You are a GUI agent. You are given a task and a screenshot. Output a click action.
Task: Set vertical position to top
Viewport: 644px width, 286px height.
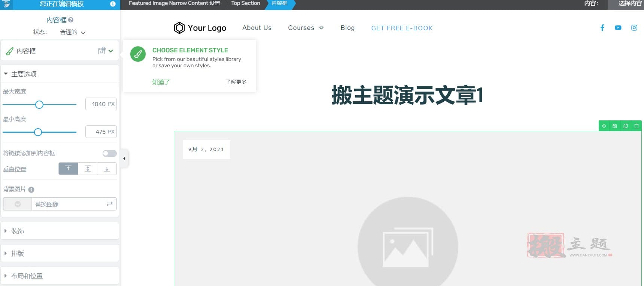click(x=68, y=169)
